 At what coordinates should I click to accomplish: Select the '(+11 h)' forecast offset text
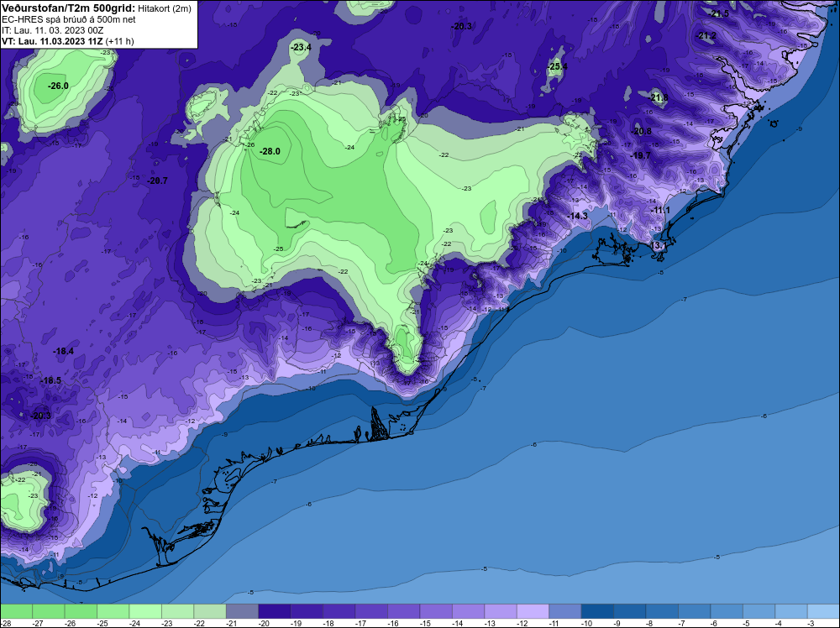click(x=120, y=41)
